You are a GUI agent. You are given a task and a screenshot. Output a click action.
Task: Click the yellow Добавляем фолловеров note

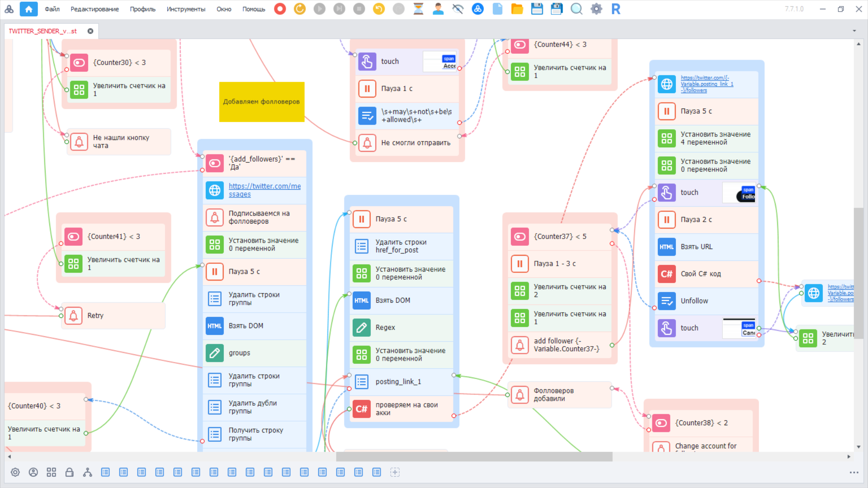pos(261,102)
